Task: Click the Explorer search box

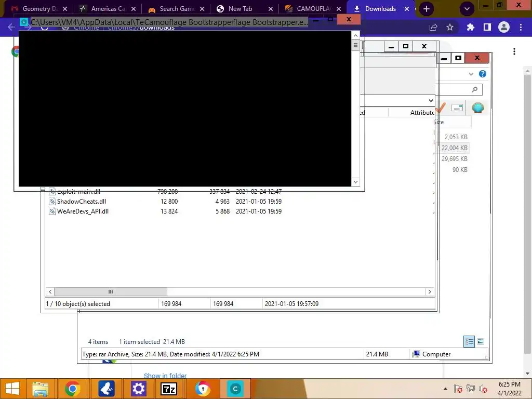Action: coord(459,89)
